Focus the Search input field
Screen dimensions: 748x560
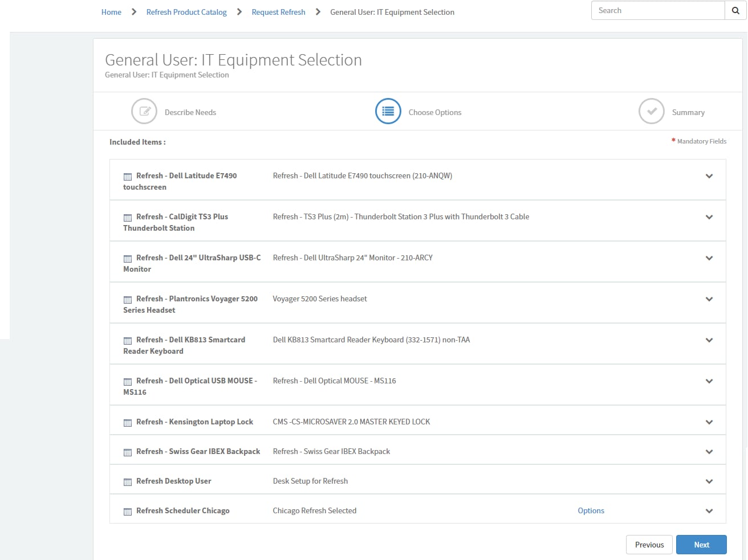(658, 10)
